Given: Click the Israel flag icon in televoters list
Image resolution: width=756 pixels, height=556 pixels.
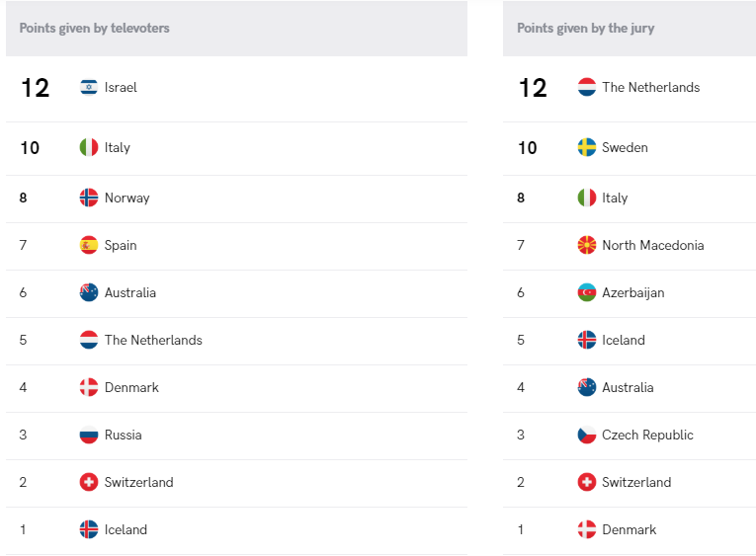Looking at the screenshot, I should [89, 87].
